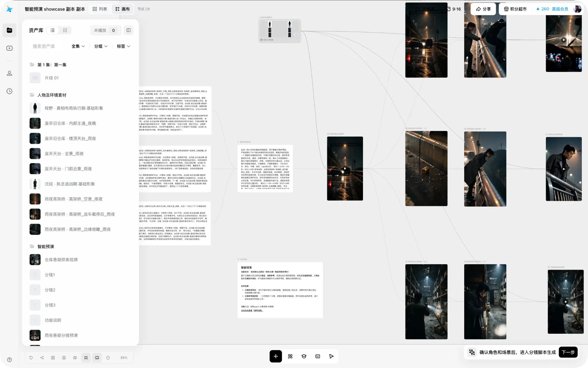
Task: Click the 260 高级会员 membership label
Action: (x=552, y=9)
